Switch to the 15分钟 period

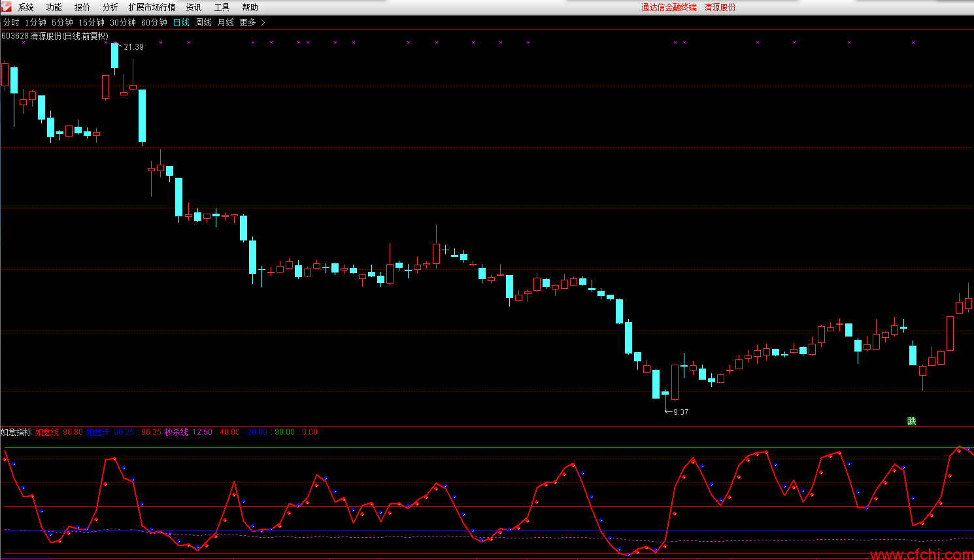(x=92, y=23)
